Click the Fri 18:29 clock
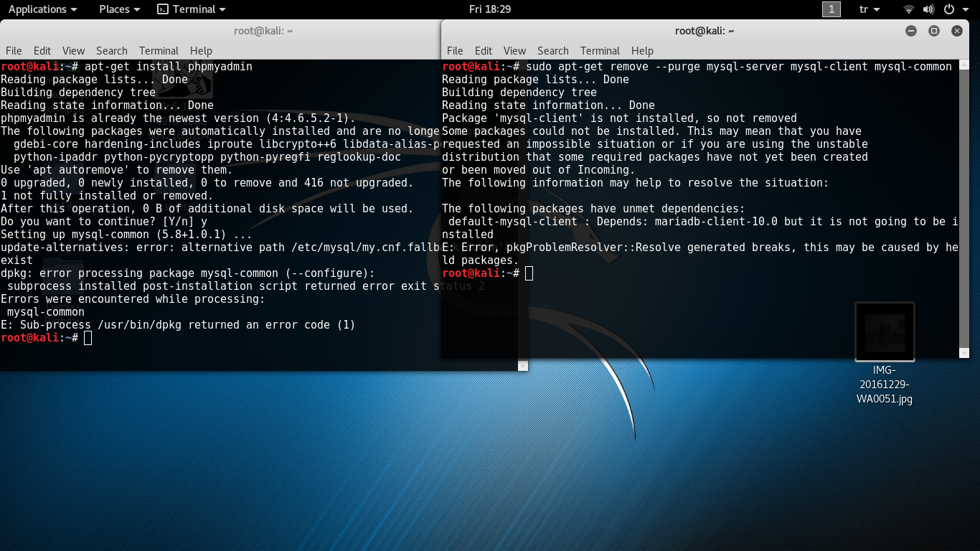This screenshot has width=980, height=551. 489,9
